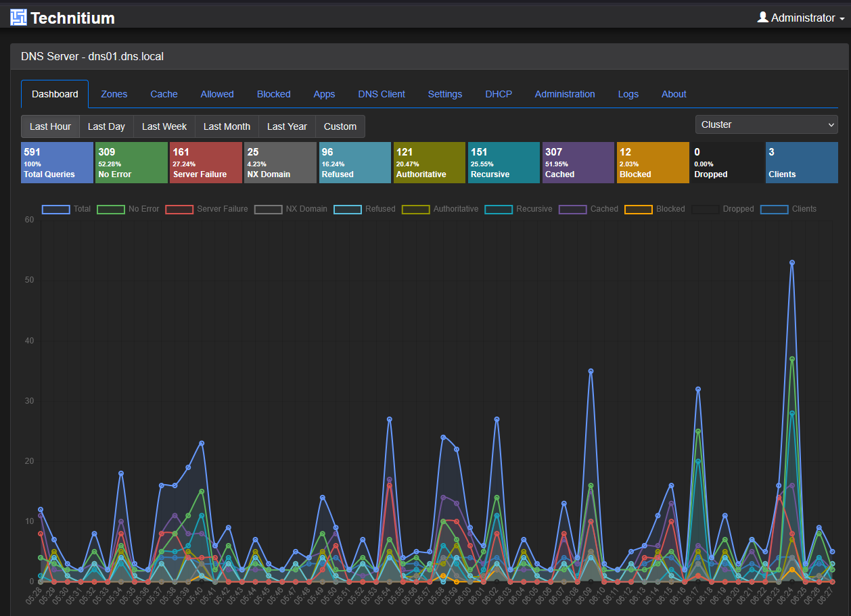Open the DNS Client tab
851x616 pixels.
pyautogui.click(x=382, y=94)
